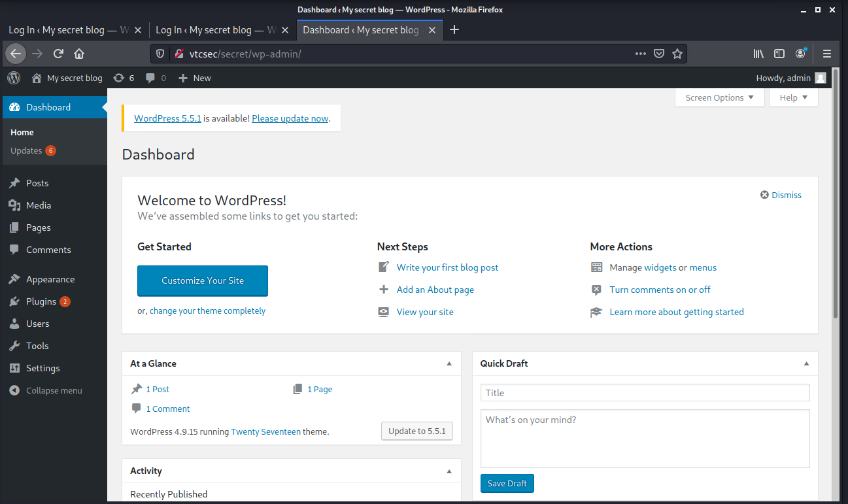Bookmark this page with the star icon

point(677,54)
